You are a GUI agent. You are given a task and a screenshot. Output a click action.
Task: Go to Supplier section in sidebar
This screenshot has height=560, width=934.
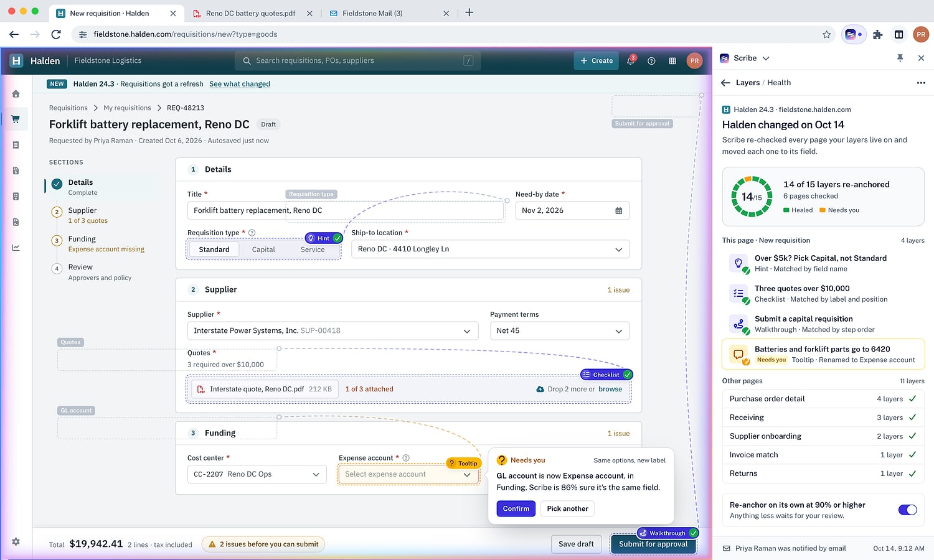pos(100,215)
